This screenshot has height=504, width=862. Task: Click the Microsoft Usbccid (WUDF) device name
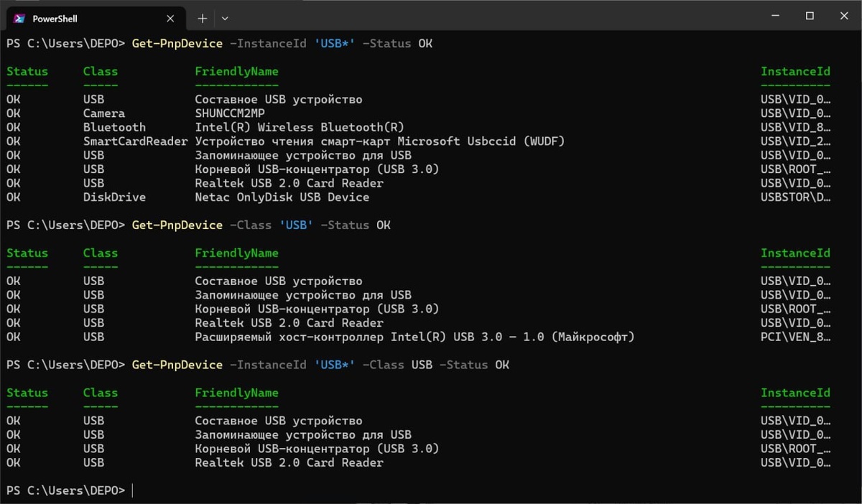click(380, 141)
